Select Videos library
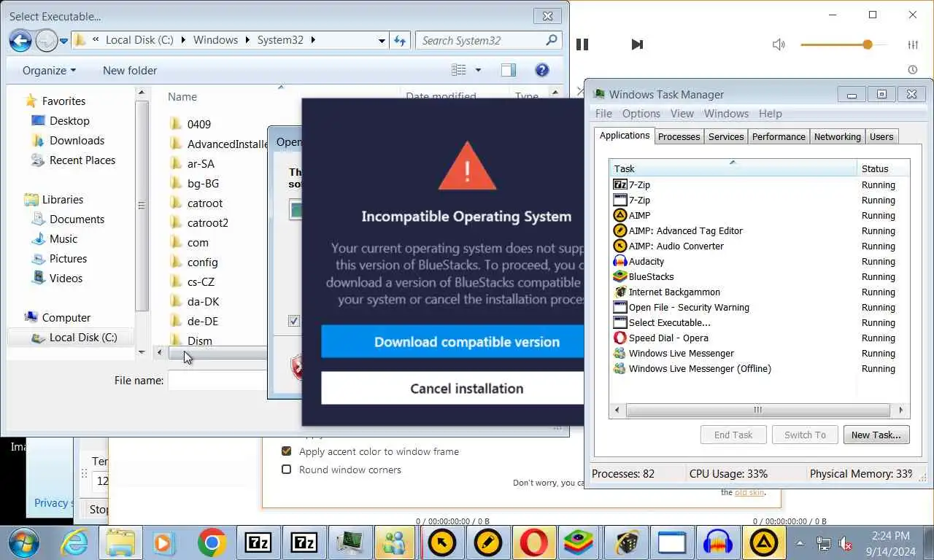Viewport: 934px width, 560px height. pos(66,279)
